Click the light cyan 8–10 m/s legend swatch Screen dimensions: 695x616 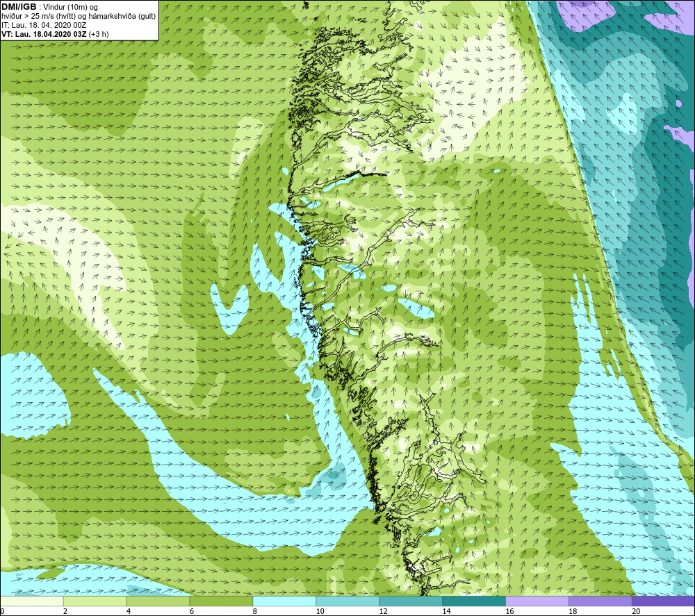pyautogui.click(x=284, y=601)
